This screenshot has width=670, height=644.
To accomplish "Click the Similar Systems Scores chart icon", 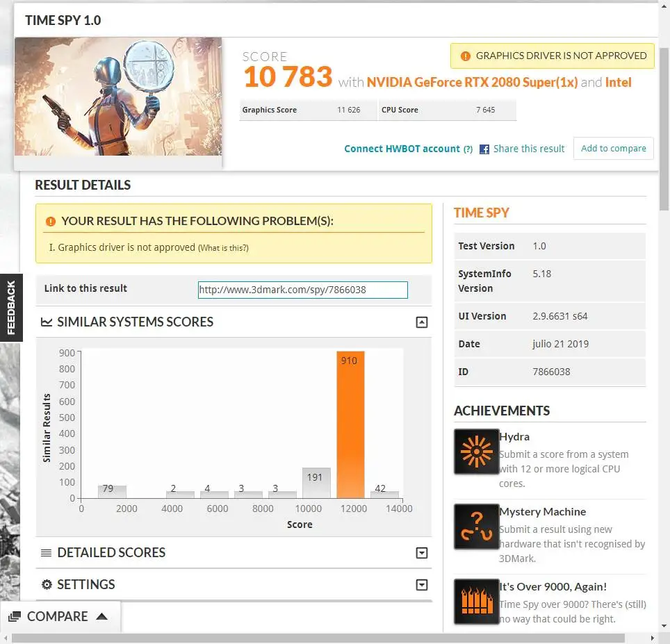I will [x=46, y=322].
